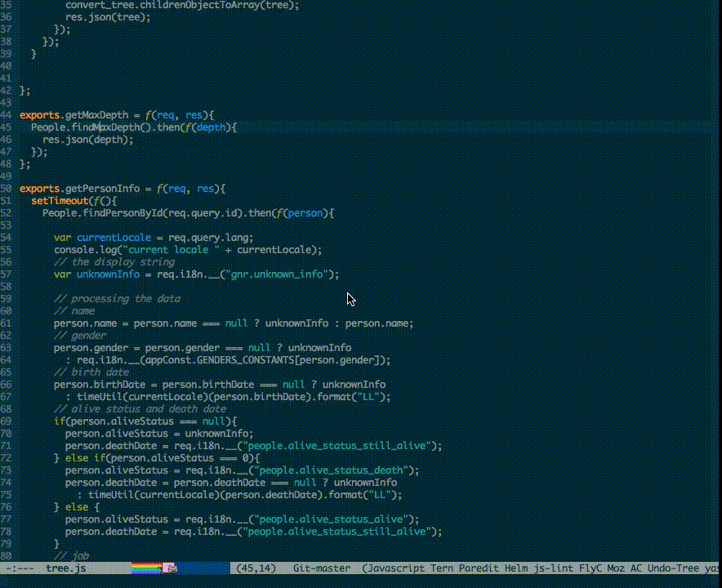Click the 'res.json(tree);' statement

coord(108,17)
